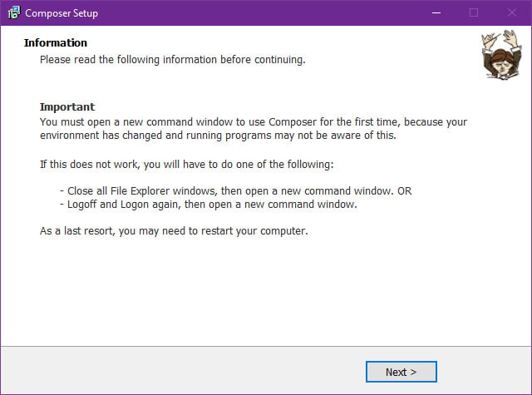Click 'Please read the following information before continuing.'

coord(173,60)
